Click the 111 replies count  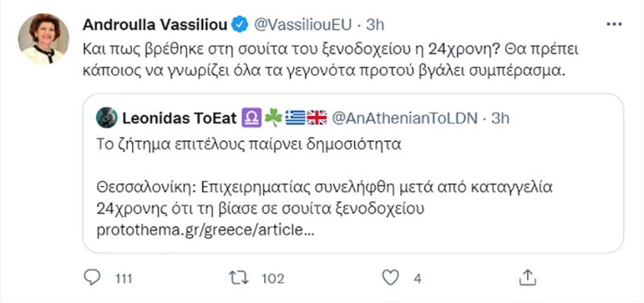point(123,279)
